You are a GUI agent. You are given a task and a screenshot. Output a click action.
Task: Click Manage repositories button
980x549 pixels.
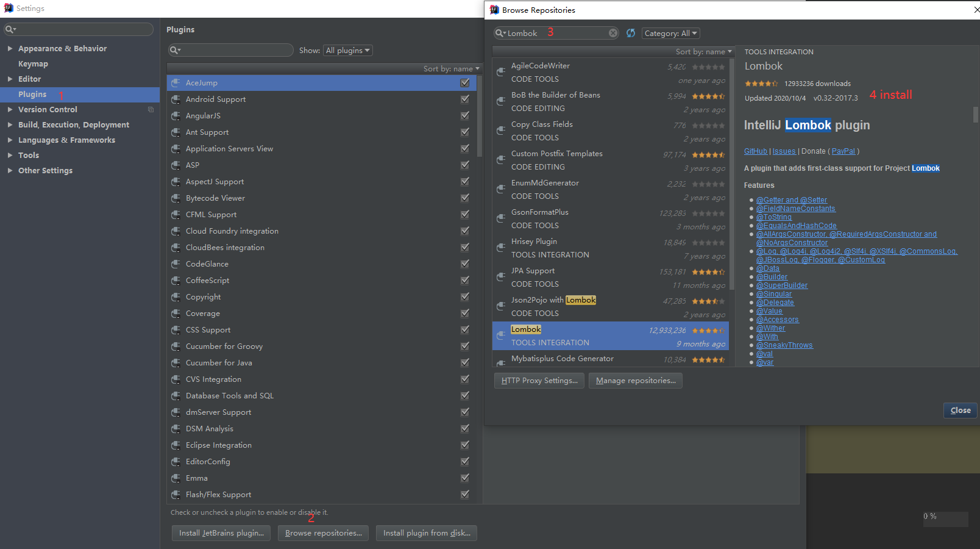636,381
